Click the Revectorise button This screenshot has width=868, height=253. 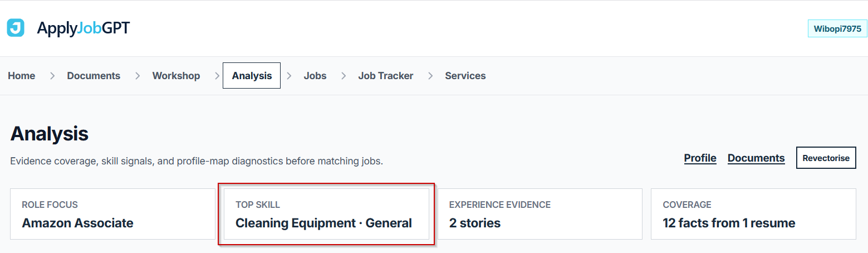tap(826, 158)
